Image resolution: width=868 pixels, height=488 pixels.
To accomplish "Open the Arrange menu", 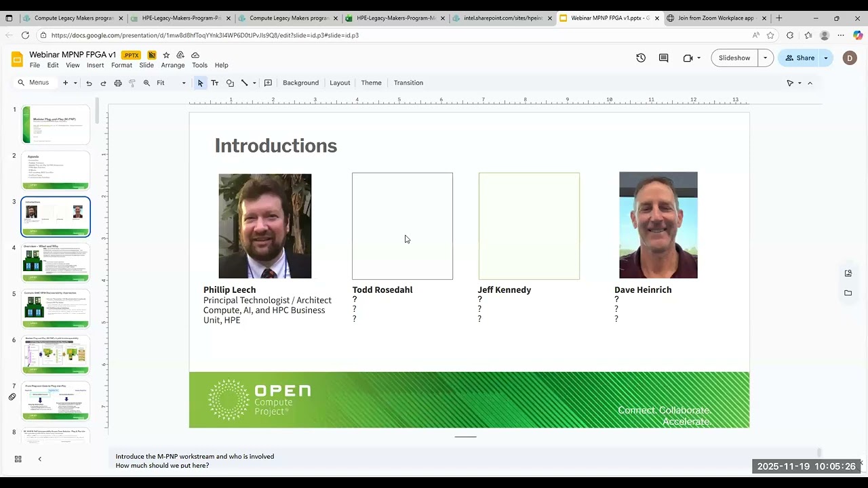I will click(173, 65).
